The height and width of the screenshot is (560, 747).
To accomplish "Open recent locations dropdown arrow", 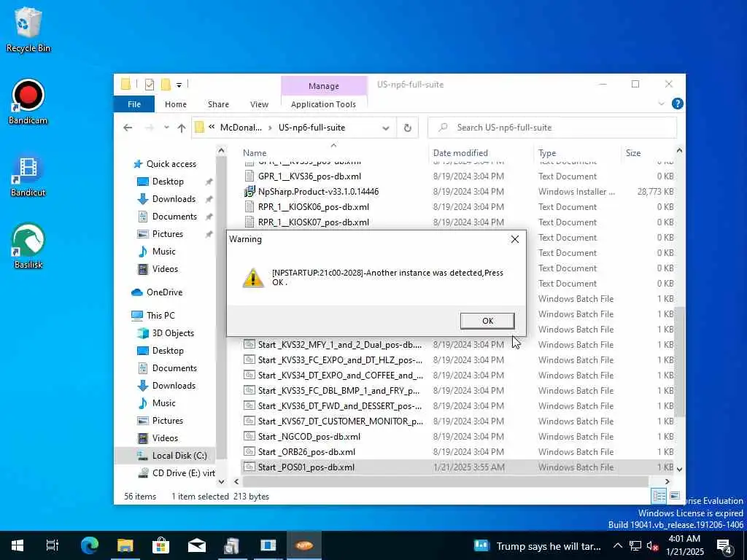I will tap(166, 128).
